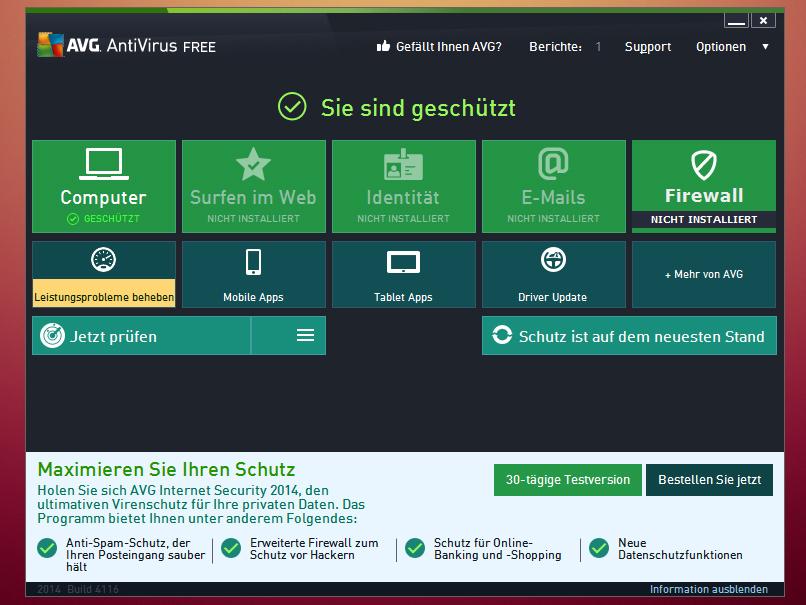Image resolution: width=806 pixels, height=605 pixels.
Task: Open the Firewall shield tile
Action: 704,186
